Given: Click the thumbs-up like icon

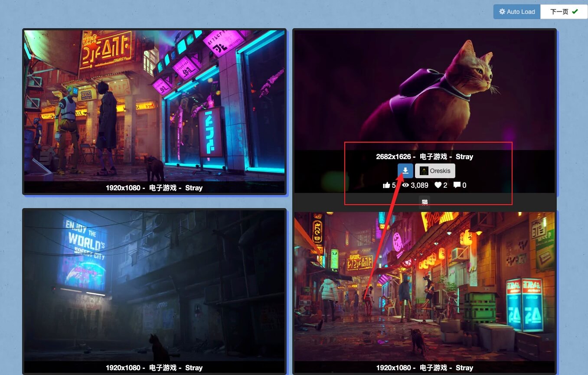Looking at the screenshot, I should 387,185.
